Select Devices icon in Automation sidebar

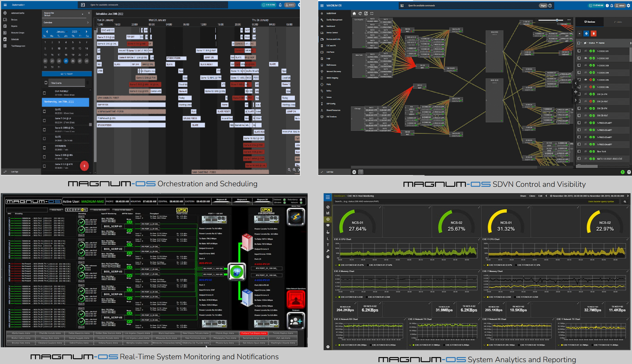[x=5, y=20]
